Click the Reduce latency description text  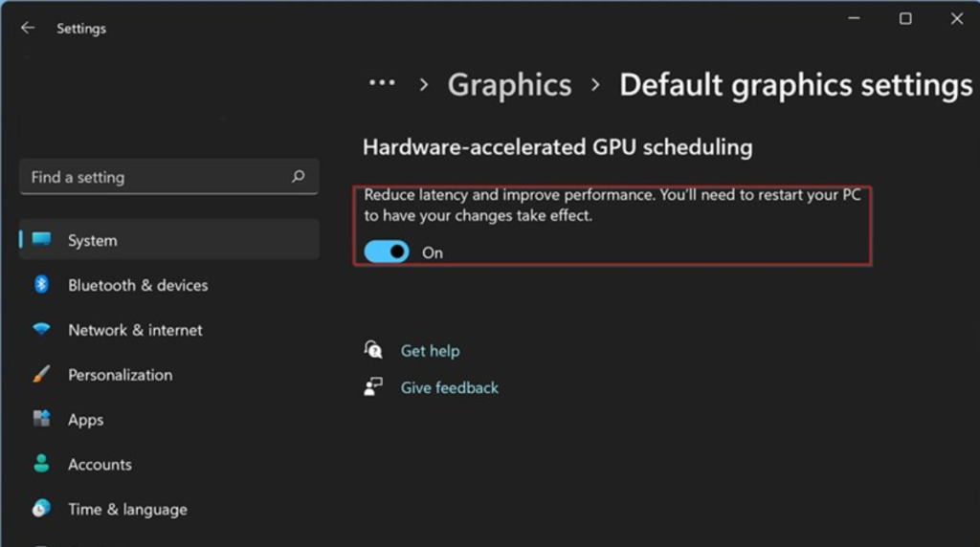[x=612, y=205]
